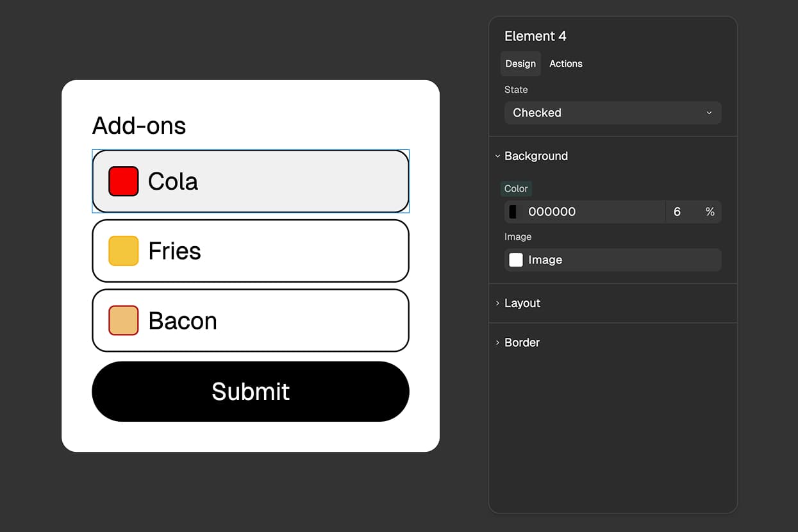Uncheck the Cola checkbox
Screen dimensions: 798x532
[x=122, y=181]
